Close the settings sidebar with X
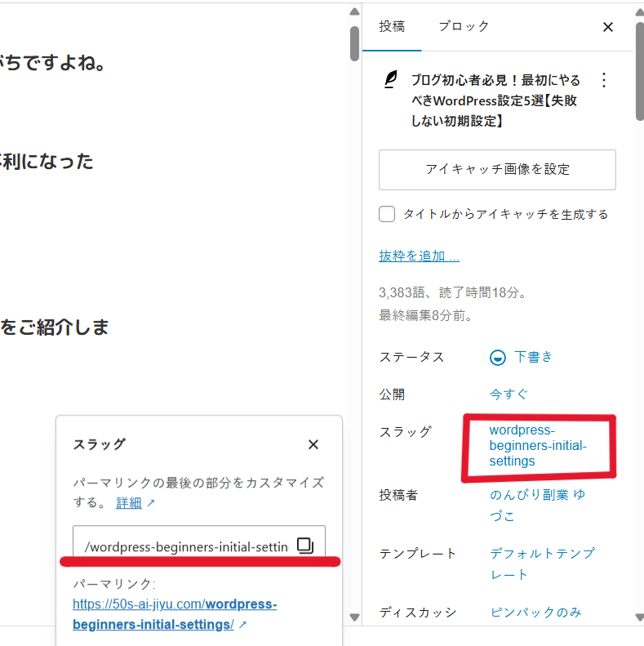644x646 pixels. (x=608, y=27)
